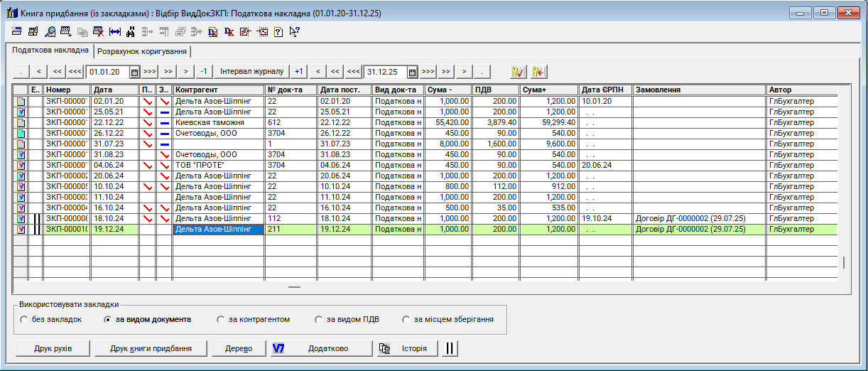Viewport: 868px width, 371px height.
Task: Click the fit column width arrows icon
Action: click(114, 31)
